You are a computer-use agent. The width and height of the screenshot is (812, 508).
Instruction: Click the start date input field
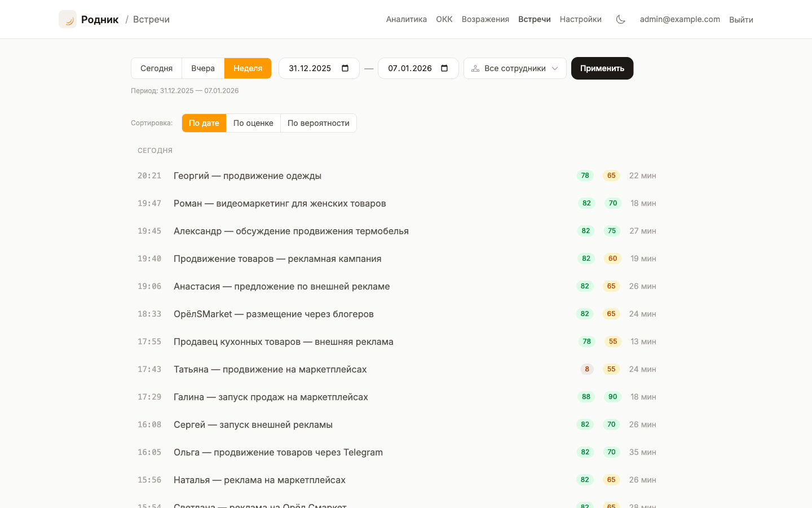point(309,68)
